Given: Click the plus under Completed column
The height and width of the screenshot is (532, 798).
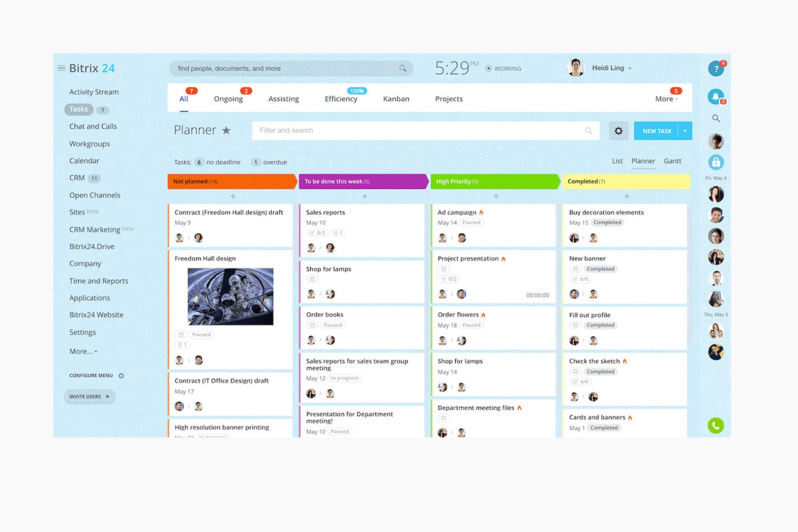Looking at the screenshot, I should (x=627, y=197).
